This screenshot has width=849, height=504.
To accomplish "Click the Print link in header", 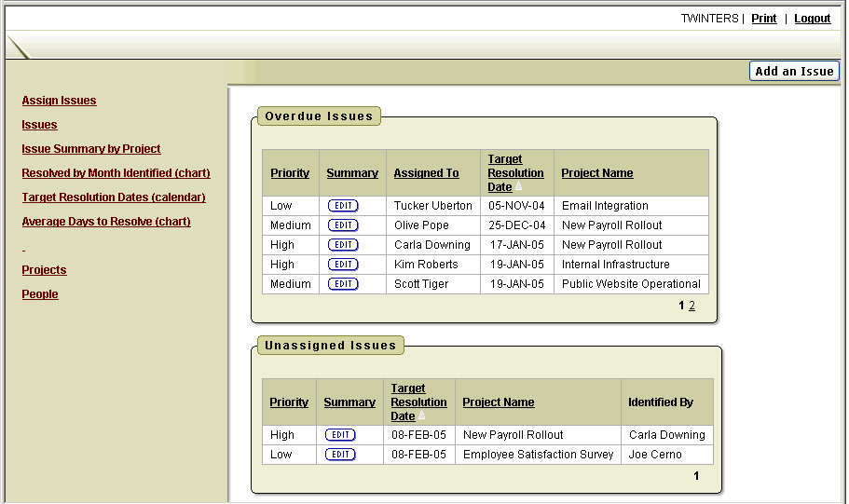I will point(763,19).
